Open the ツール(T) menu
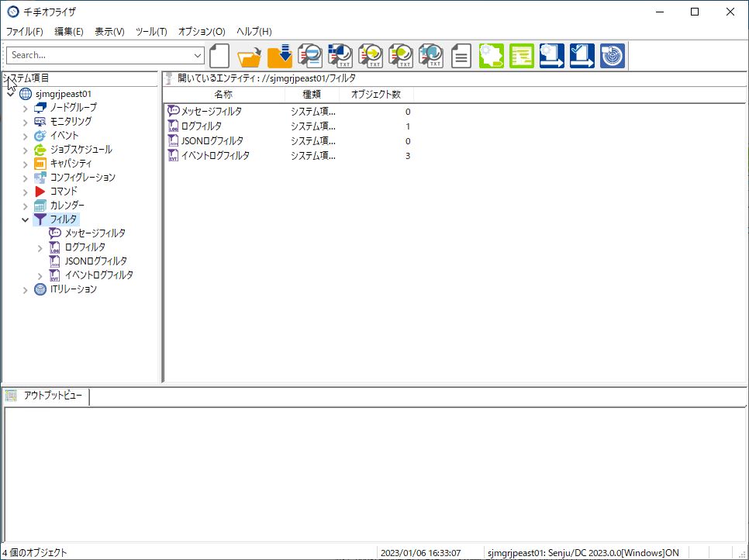The height and width of the screenshot is (560, 749). tap(151, 32)
